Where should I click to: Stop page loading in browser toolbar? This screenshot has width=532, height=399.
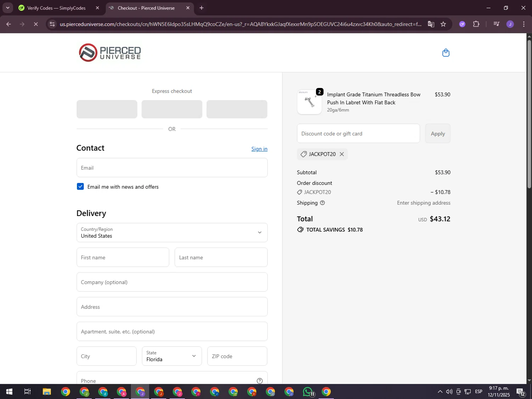35,24
